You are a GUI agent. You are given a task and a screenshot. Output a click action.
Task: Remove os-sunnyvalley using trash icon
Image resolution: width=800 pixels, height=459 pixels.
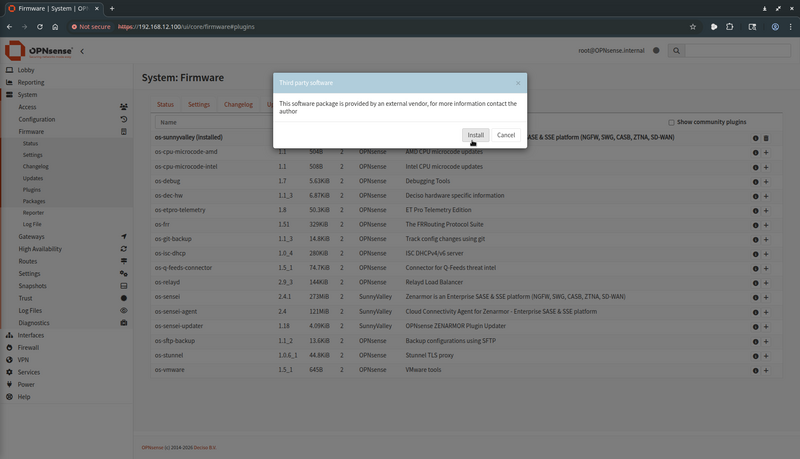[x=766, y=138]
